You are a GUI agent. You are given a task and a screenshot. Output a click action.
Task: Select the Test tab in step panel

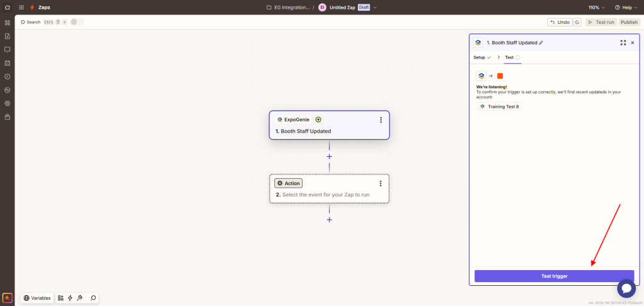pos(511,57)
